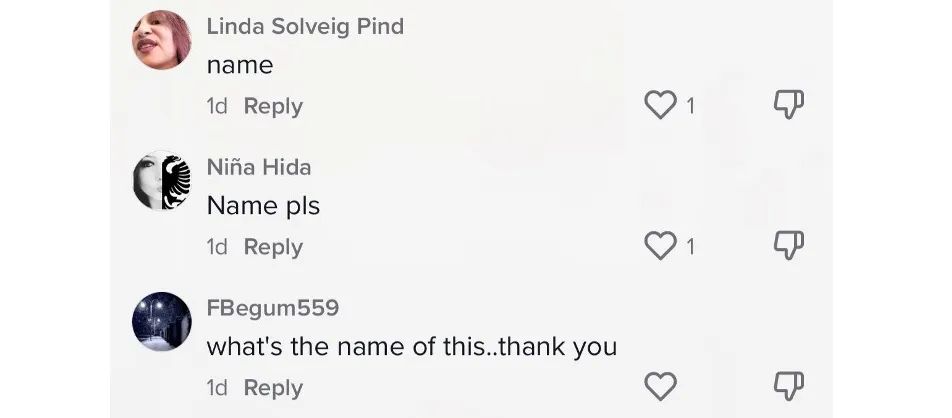
Task: Open FBegum559's profile avatar
Action: pyautogui.click(x=162, y=322)
